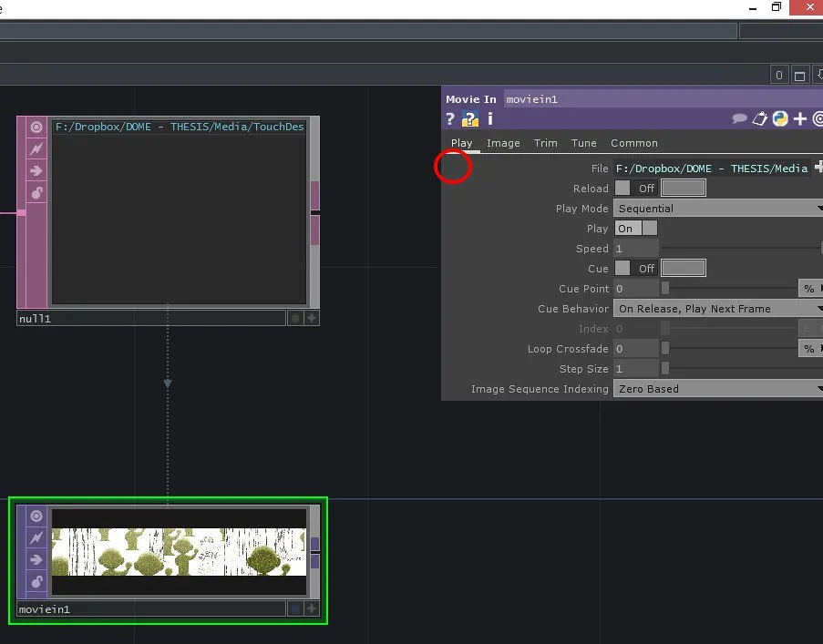Turn off the Play toggle
Image resolution: width=823 pixels, height=644 pixels.
click(x=636, y=229)
